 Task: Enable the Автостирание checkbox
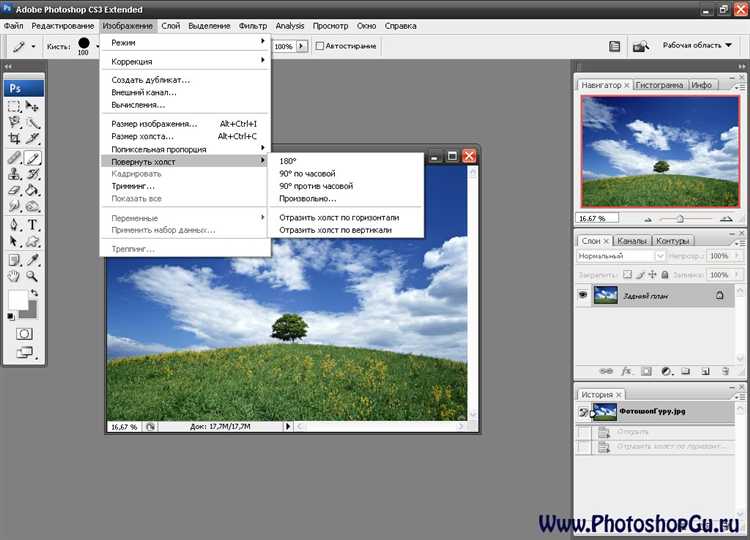(320, 46)
